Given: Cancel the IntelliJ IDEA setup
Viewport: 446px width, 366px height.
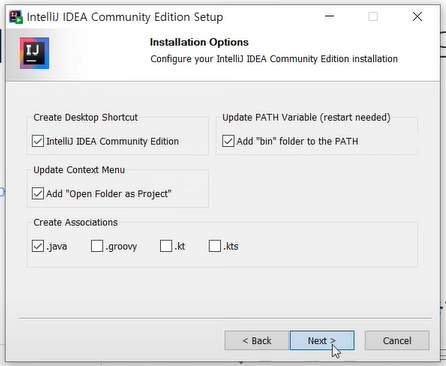Looking at the screenshot, I should click(x=397, y=340).
